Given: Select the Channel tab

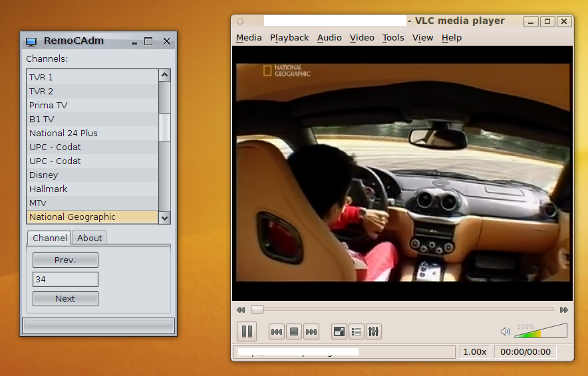Looking at the screenshot, I should click(49, 238).
